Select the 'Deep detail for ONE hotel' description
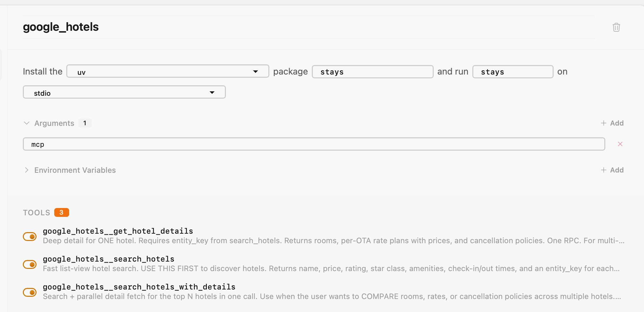This screenshot has height=312, width=644. [333, 241]
